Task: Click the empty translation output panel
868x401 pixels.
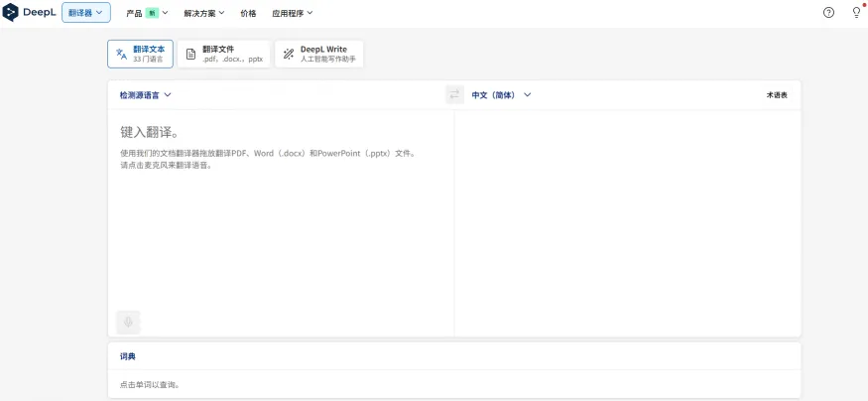Action: pos(627,222)
